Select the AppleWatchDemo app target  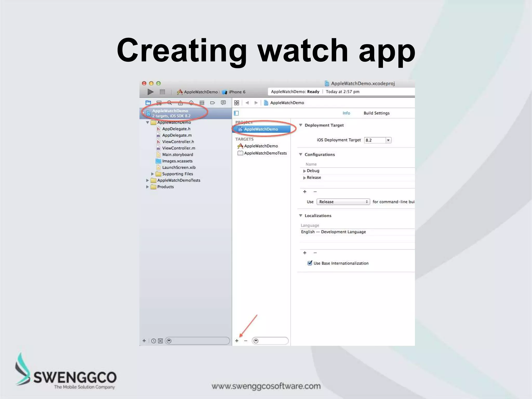[x=258, y=146]
